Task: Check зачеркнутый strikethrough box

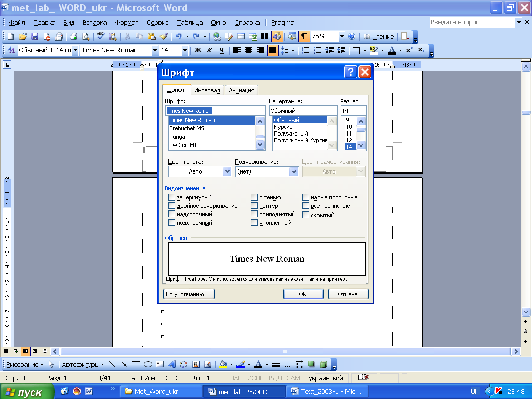Action: click(171, 197)
